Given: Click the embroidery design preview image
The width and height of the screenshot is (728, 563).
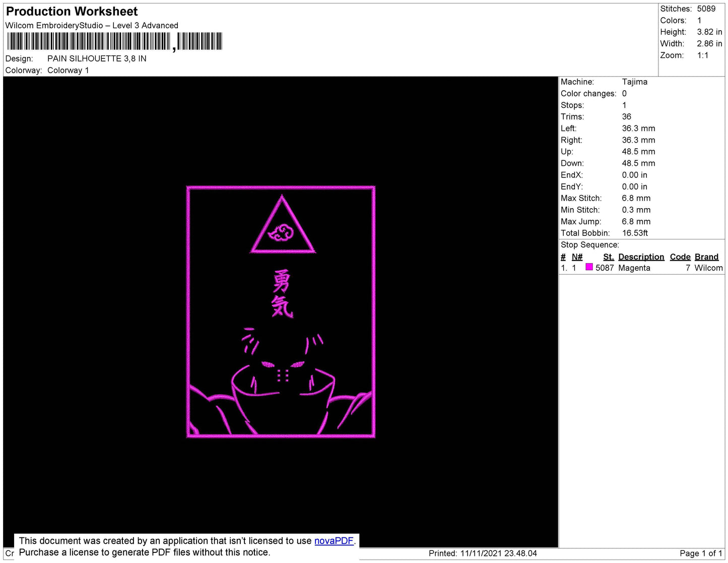Looking at the screenshot, I should (281, 312).
